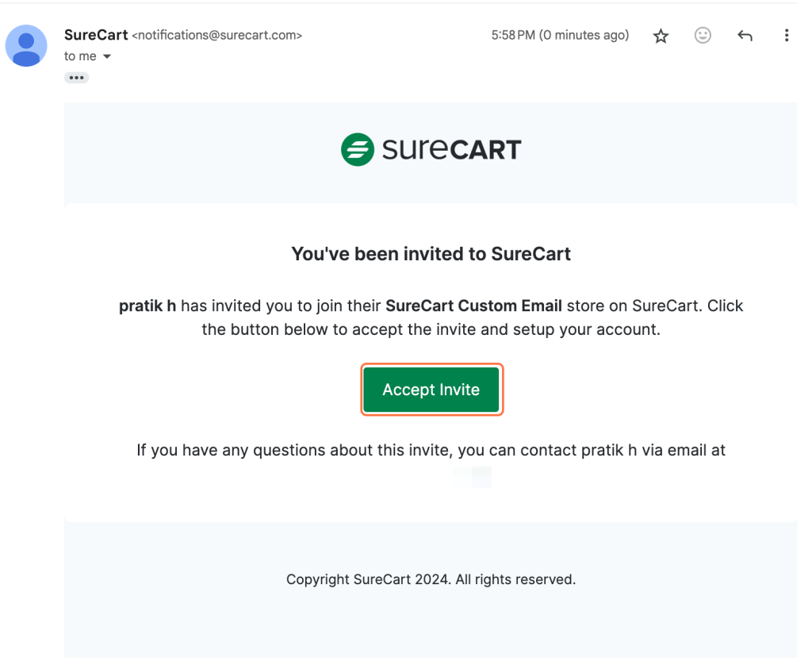
Task: Click the "to me" recipient text
Action: (80, 56)
